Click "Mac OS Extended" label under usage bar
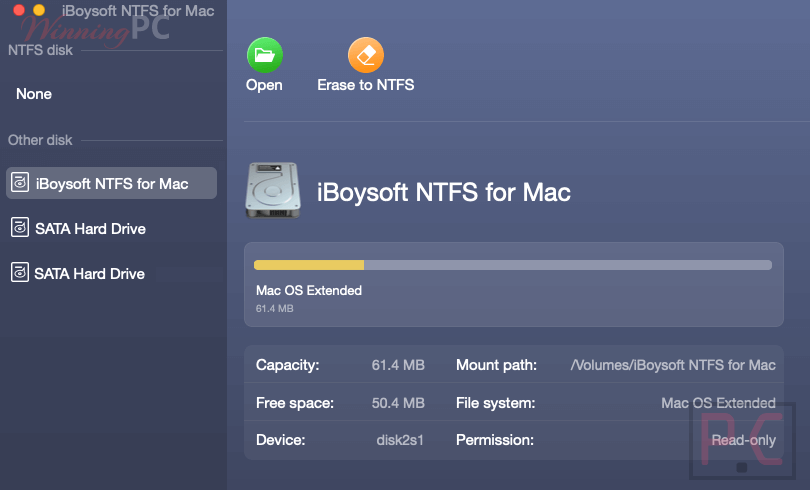 click(309, 290)
